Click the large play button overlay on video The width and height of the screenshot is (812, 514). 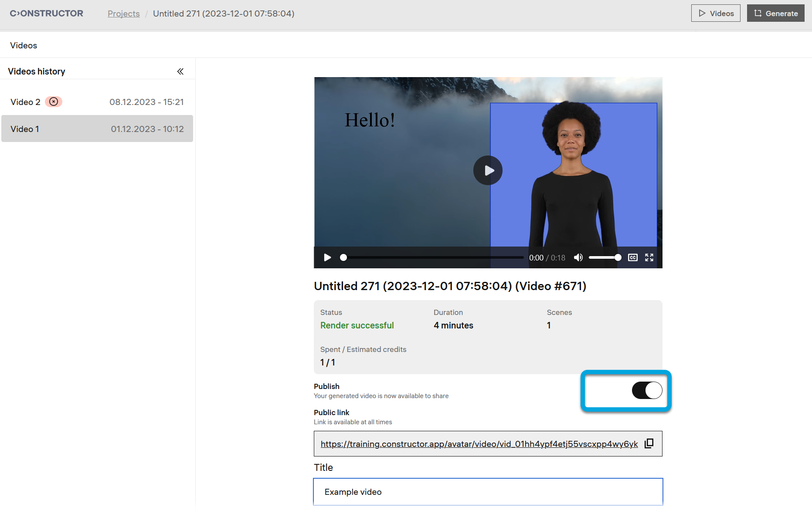pyautogui.click(x=488, y=170)
